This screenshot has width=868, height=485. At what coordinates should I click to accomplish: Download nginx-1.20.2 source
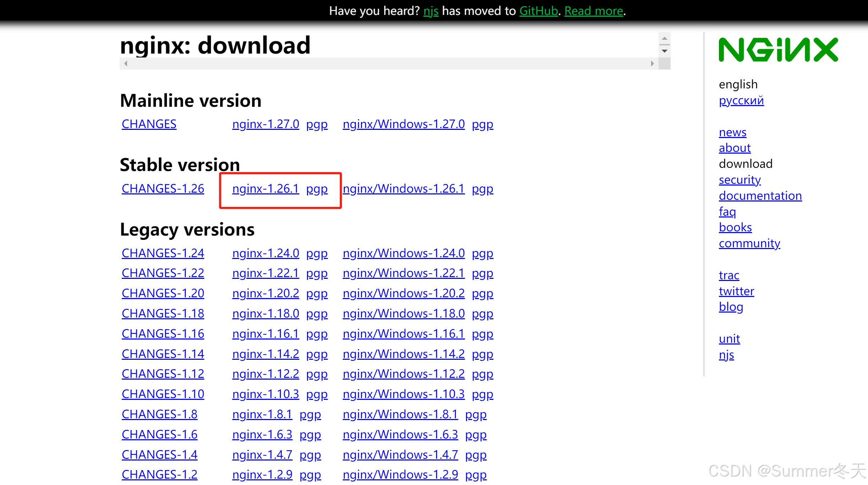[266, 293]
